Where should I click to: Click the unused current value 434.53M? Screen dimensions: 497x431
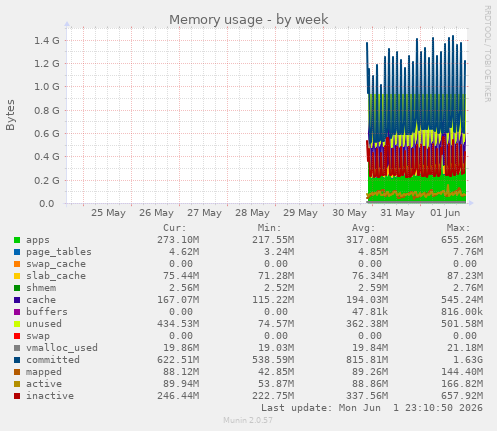pyautogui.click(x=178, y=324)
